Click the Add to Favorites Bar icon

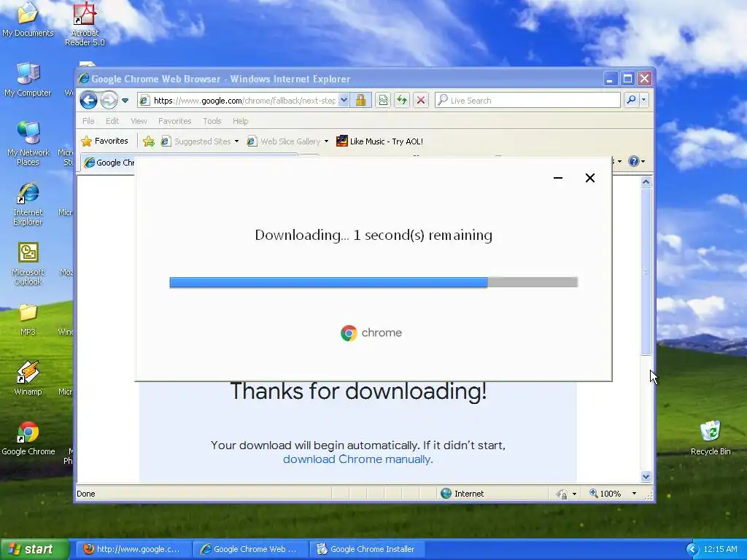point(149,141)
